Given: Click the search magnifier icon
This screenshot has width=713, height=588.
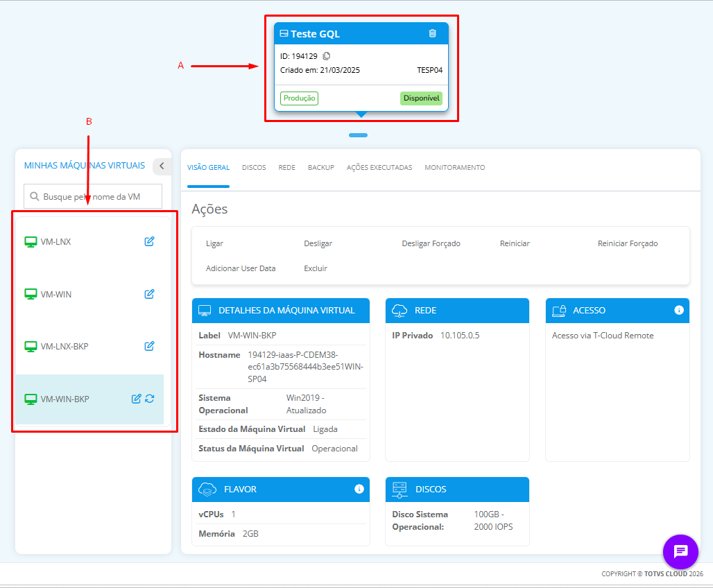Looking at the screenshot, I should click(x=34, y=196).
